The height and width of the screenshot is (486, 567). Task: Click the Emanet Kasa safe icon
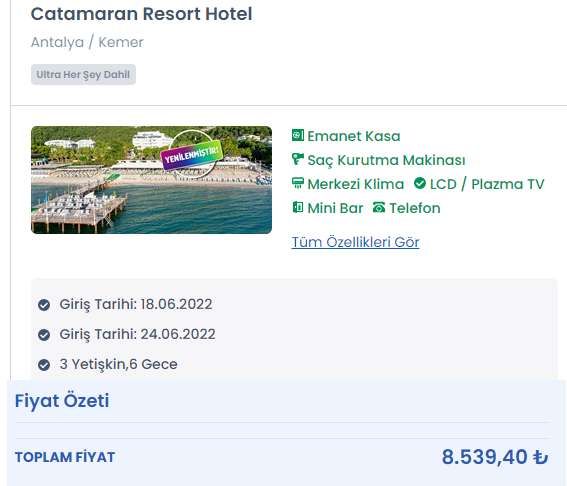pos(298,135)
